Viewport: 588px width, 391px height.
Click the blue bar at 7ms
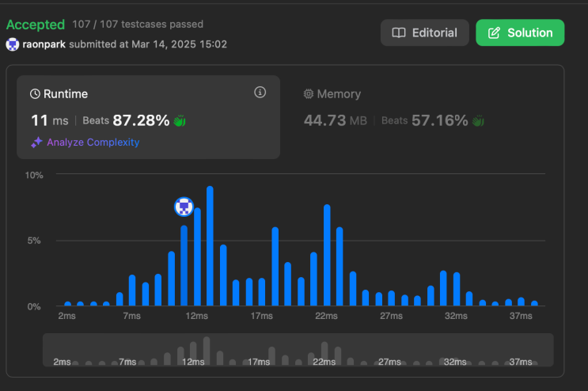[132, 290]
